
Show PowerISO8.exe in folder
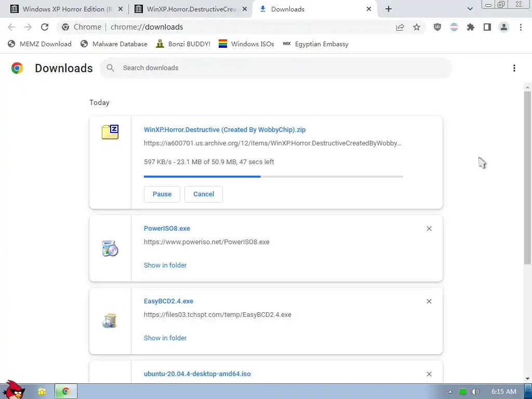165,265
